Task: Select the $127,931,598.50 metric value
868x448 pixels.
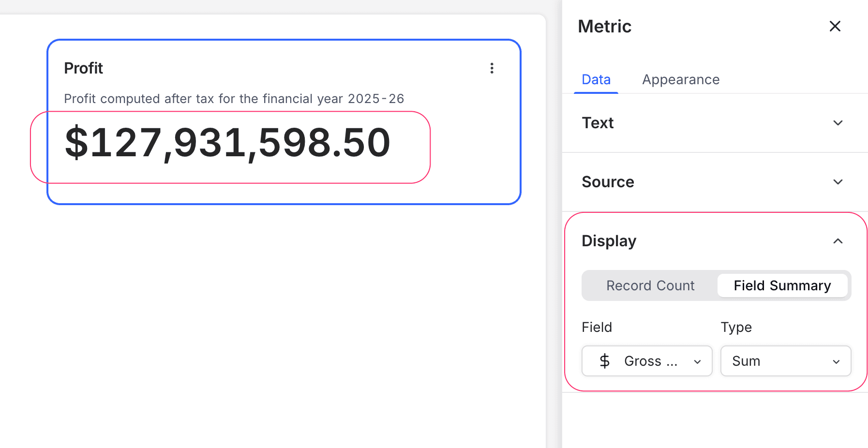Action: tap(227, 143)
